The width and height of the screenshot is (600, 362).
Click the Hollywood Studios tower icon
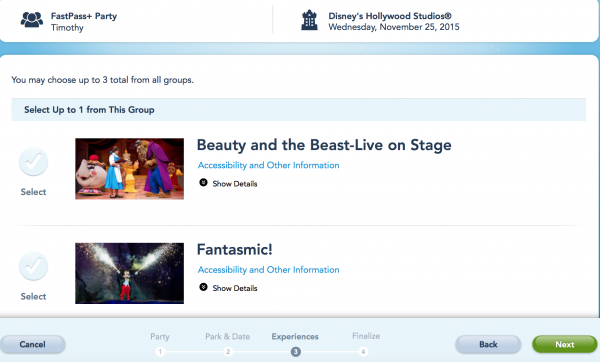(x=309, y=20)
